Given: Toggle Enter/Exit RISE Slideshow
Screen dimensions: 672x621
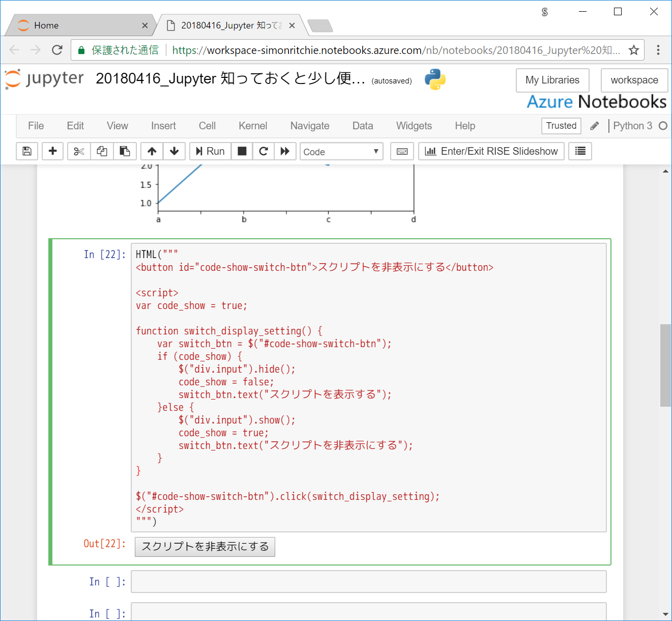Looking at the screenshot, I should [x=491, y=151].
